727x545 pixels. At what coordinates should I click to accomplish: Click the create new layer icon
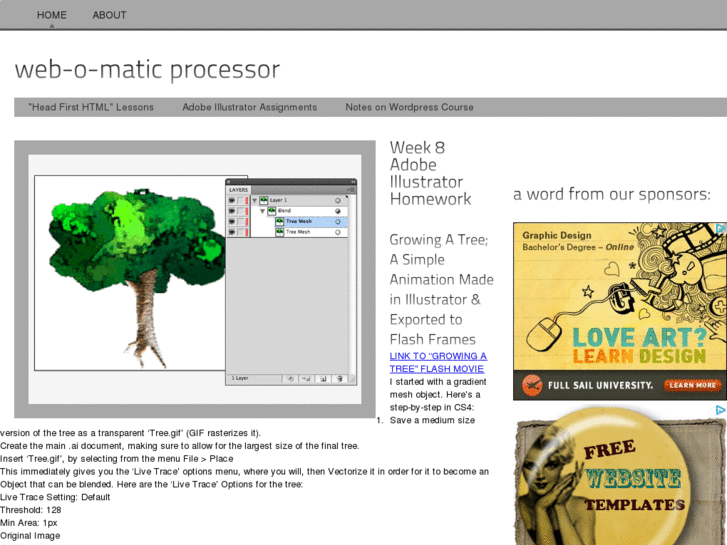pos(323,379)
